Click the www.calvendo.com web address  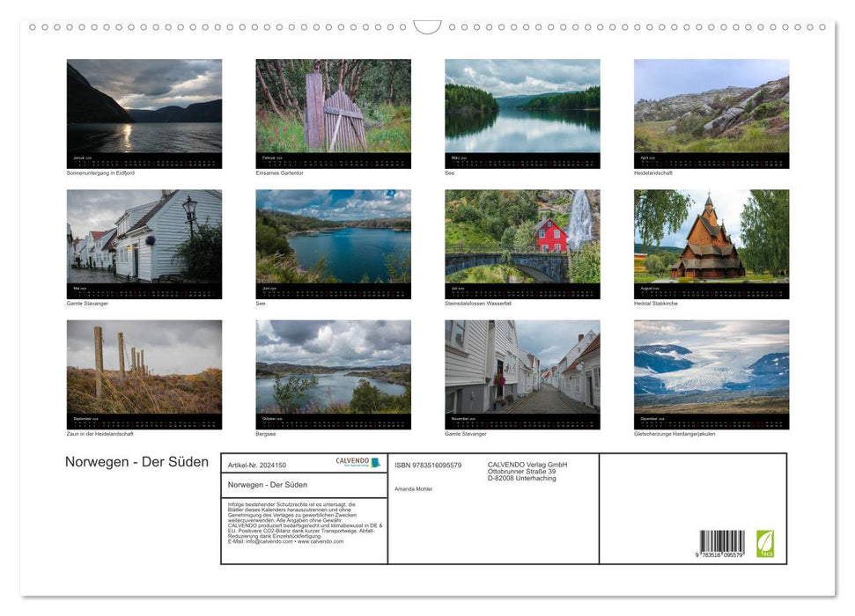tap(319, 542)
